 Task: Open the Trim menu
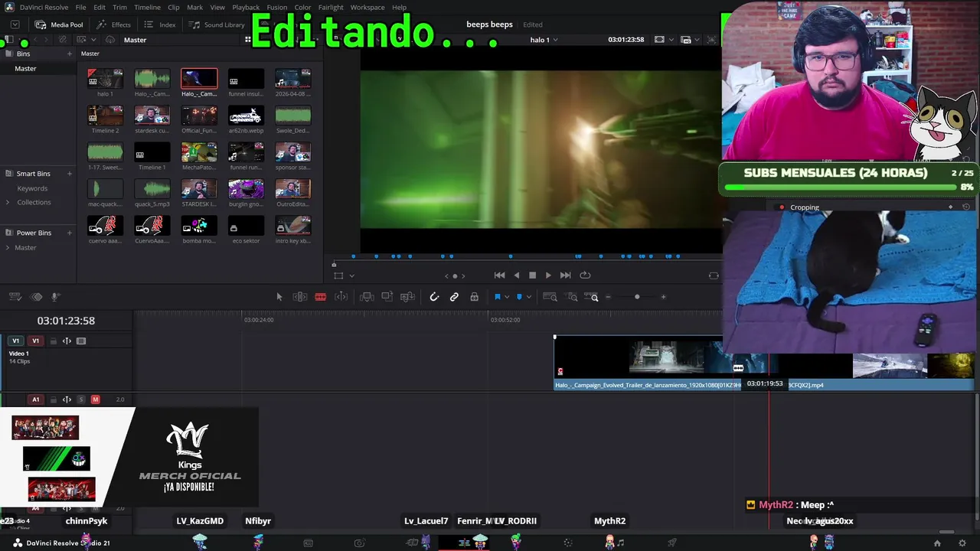click(120, 8)
